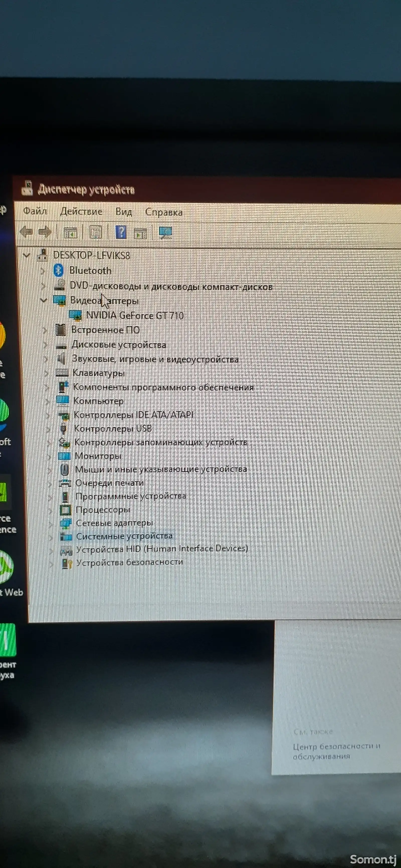
Task: Click the Мониторы category icon
Action: [64, 456]
